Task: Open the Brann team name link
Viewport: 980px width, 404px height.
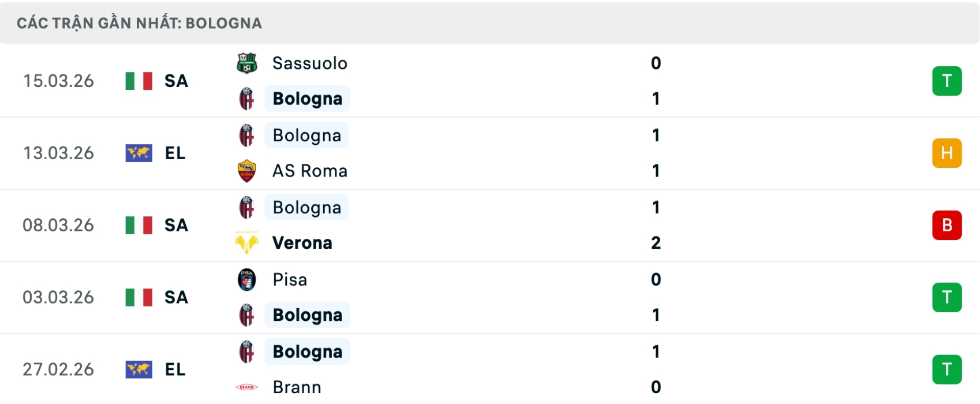Action: tap(297, 387)
